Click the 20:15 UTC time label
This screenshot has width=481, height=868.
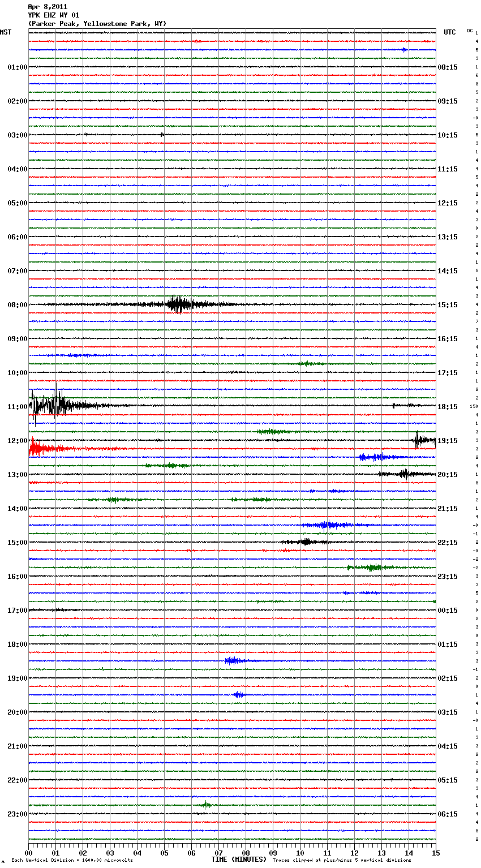448,475
